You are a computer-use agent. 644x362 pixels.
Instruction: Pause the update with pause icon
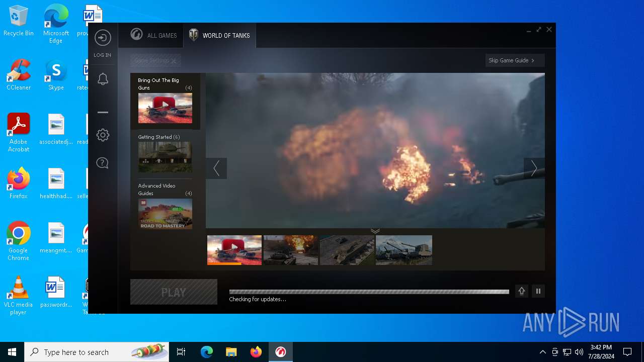pos(538,291)
